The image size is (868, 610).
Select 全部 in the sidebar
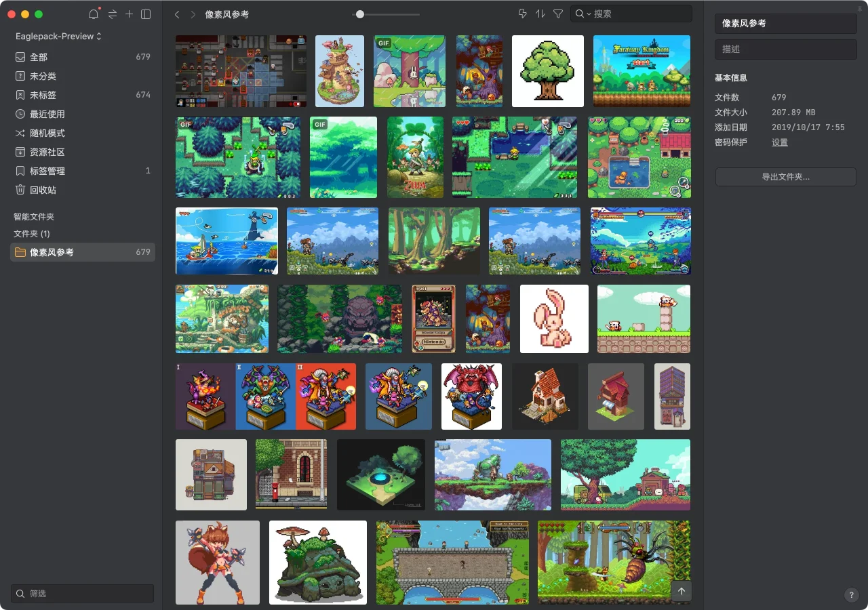83,57
